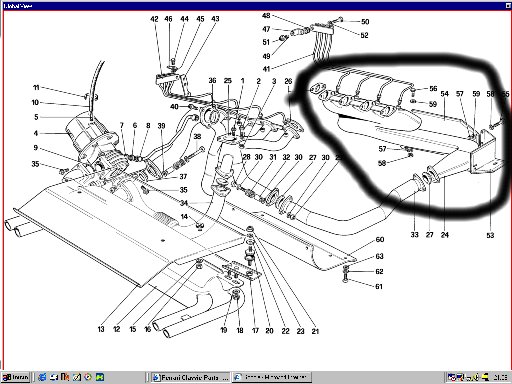Switch to the Internet Explorer taskbar window
512x384 pixels.
272,377
